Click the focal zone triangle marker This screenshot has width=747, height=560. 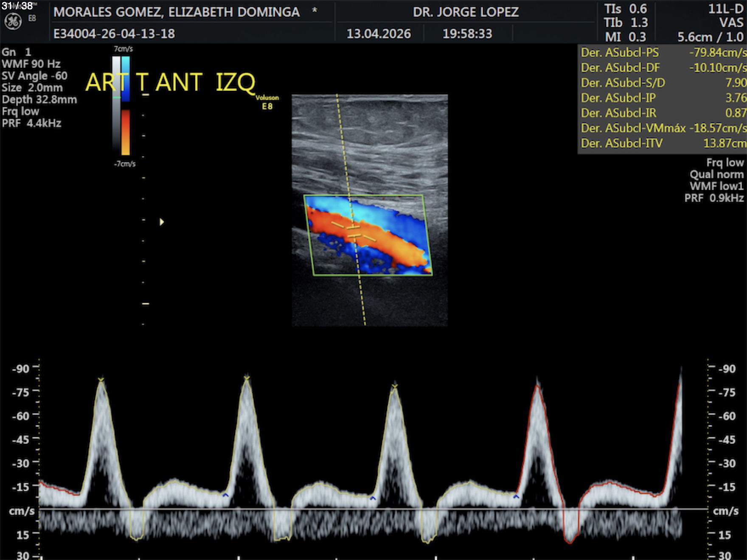[x=161, y=222]
